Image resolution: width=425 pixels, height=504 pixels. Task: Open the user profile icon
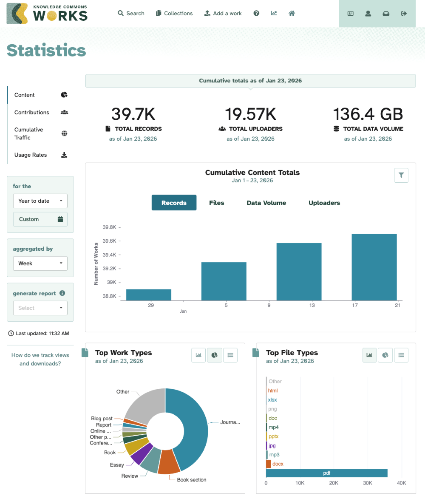[x=368, y=13]
